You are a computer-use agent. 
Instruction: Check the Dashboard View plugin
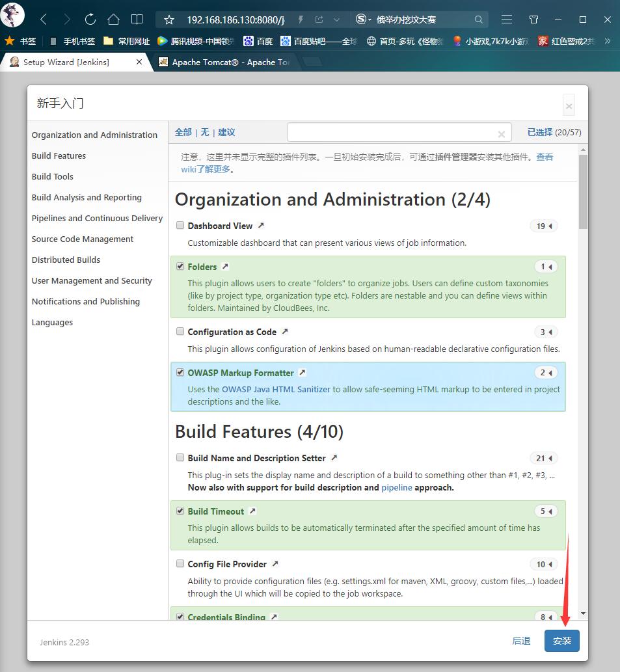click(x=180, y=225)
